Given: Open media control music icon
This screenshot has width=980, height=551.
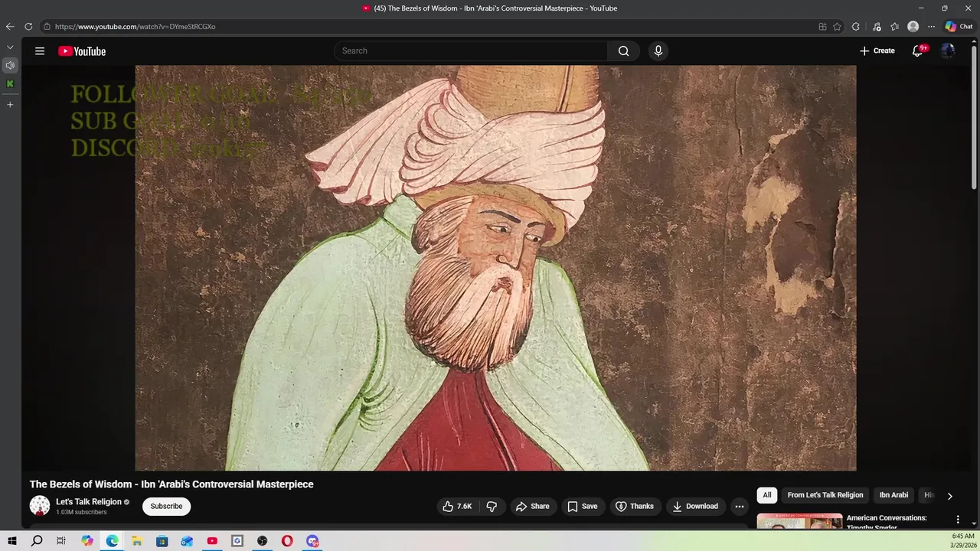Looking at the screenshot, I should (x=877, y=26).
